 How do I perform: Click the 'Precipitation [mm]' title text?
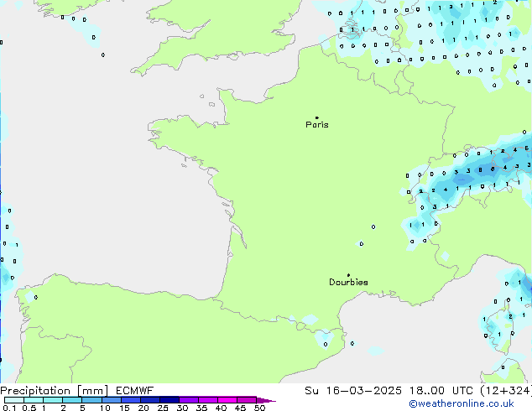click(55, 391)
